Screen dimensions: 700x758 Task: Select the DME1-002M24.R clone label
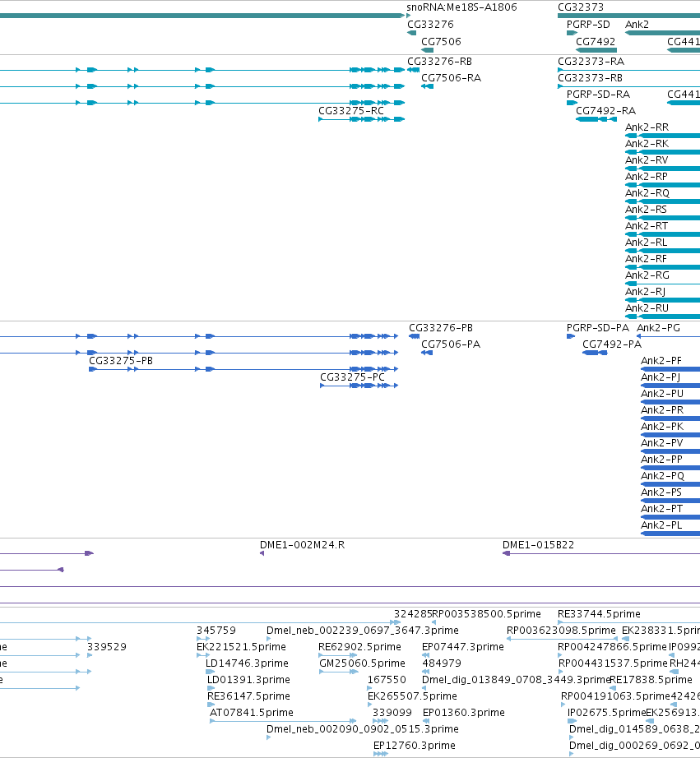303,545
